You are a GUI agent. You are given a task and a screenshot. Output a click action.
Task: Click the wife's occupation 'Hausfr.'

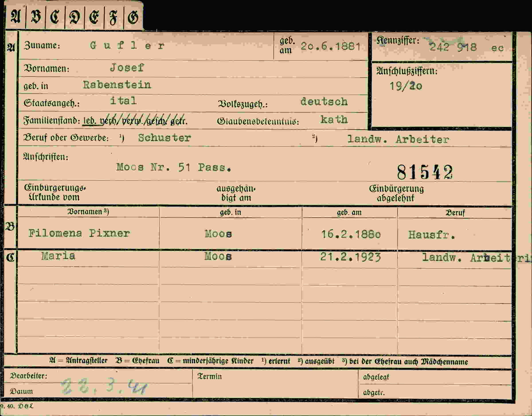[x=432, y=235]
